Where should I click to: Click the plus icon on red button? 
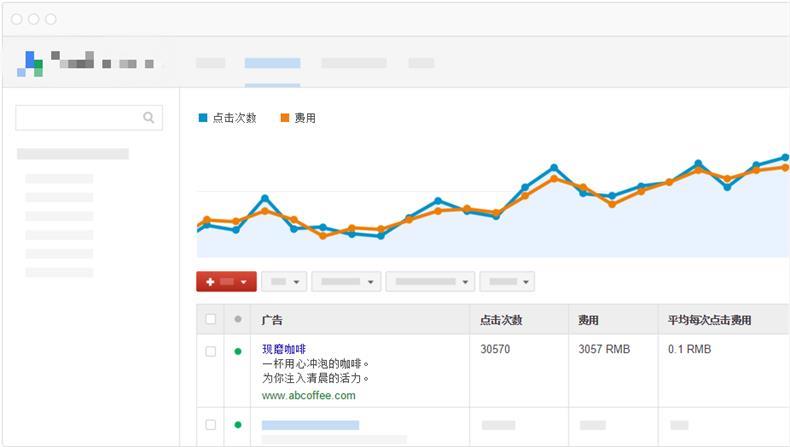[210, 282]
